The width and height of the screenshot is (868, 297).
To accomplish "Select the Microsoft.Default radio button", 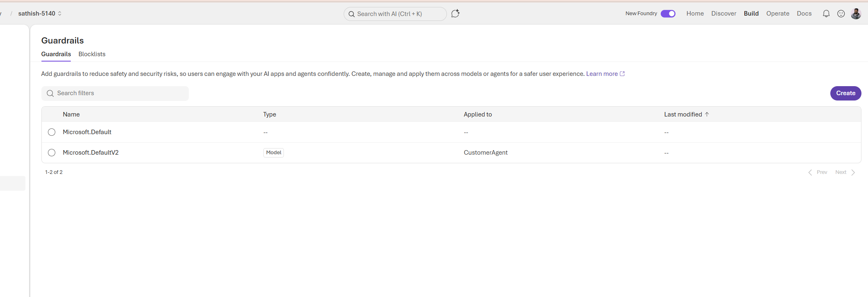I will click(x=52, y=132).
